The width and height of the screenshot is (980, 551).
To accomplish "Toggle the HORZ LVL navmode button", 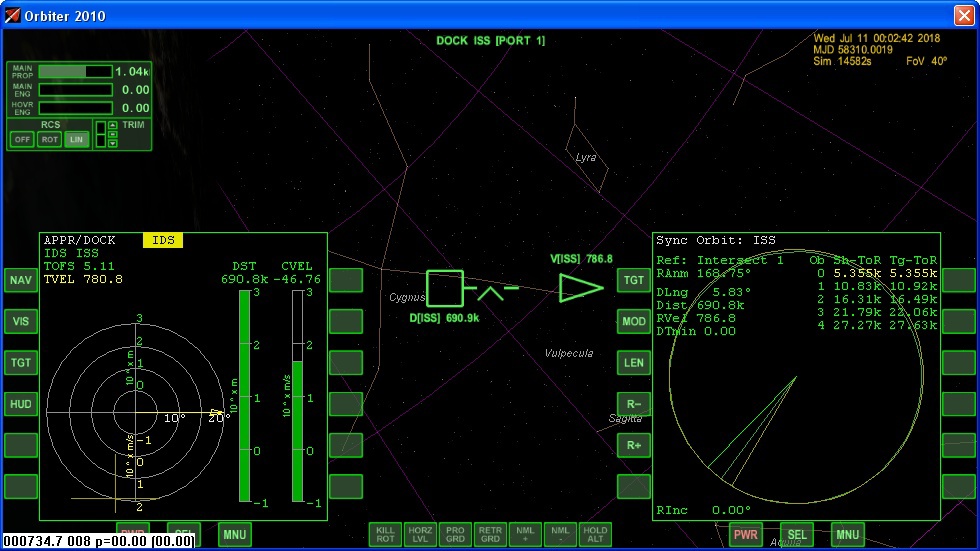I will tap(420, 535).
